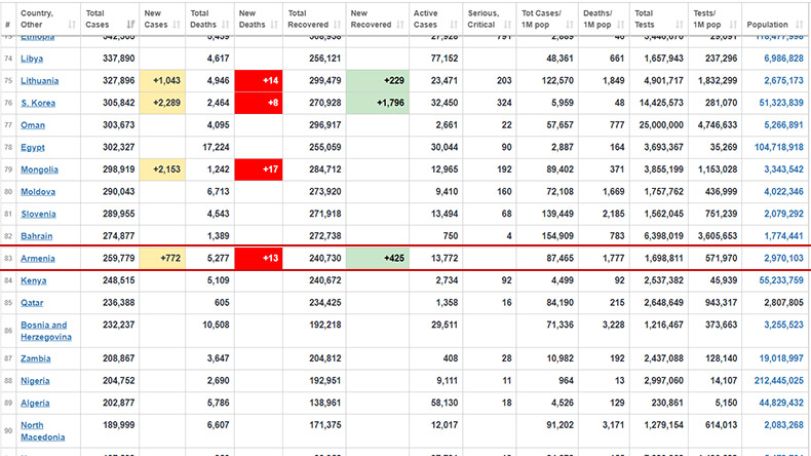Sort by Total Recovered column sort icon

(x=337, y=24)
